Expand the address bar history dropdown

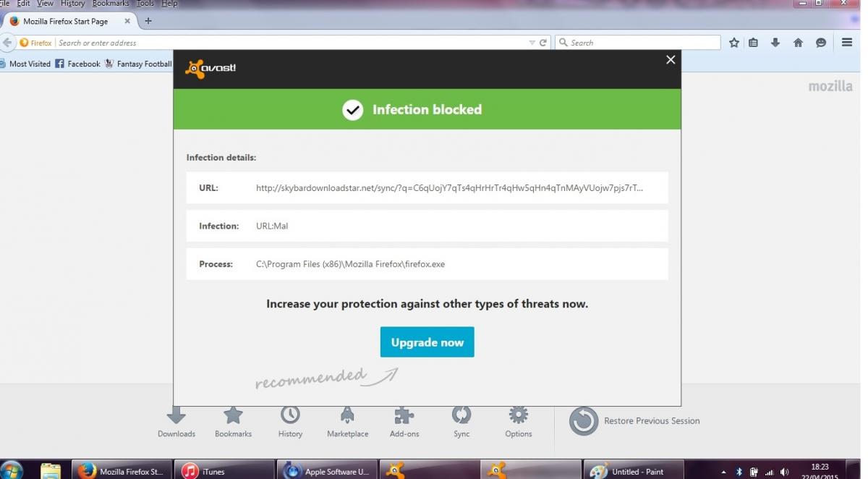[532, 43]
